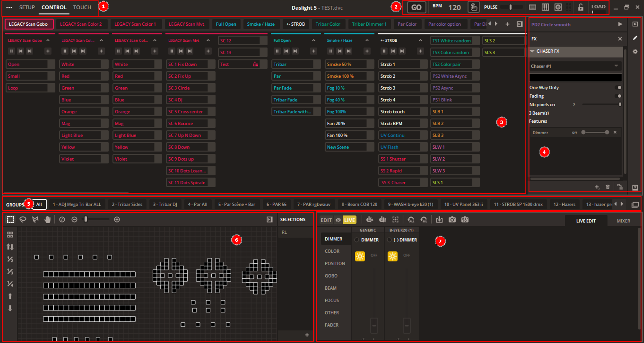Collapse the LEGACY Scan Gobo column
This screenshot has width=644, height=343.
point(48,40)
